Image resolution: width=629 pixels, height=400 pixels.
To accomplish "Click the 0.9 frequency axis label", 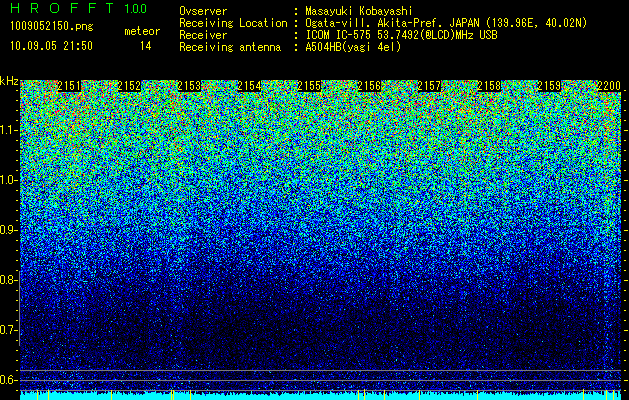I will pos(8,230).
